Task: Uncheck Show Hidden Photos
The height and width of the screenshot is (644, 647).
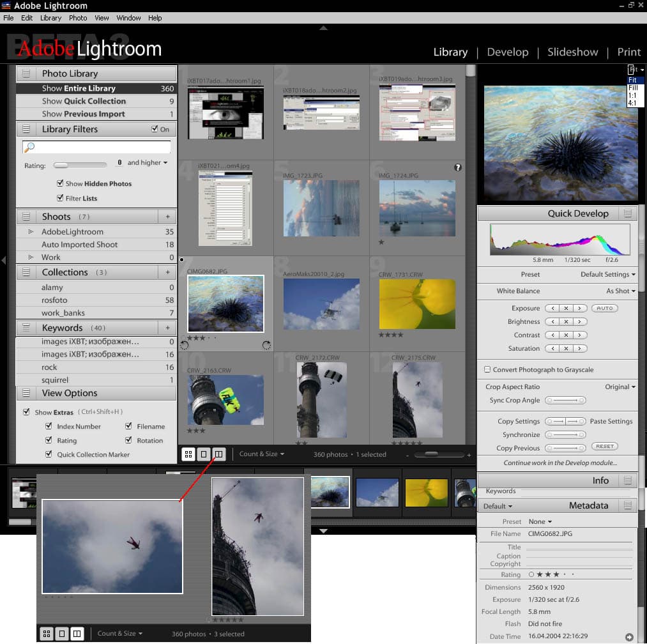Action: 60,183
